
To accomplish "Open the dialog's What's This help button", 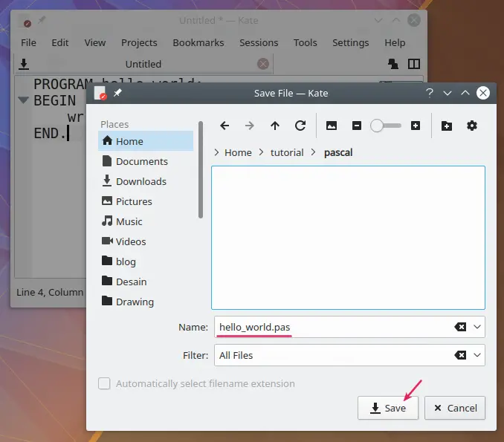I will click(x=429, y=93).
